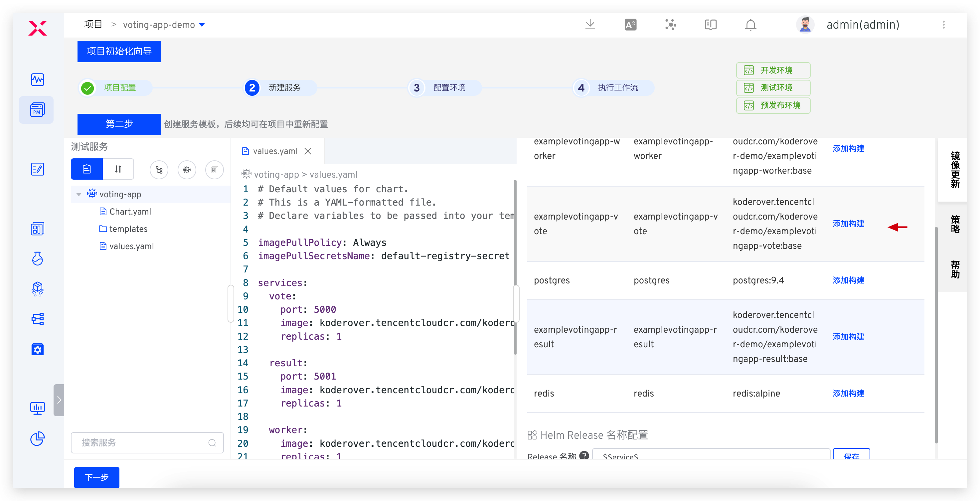The image size is (980, 501).
Task: Click 添加构建 for examplevotingapp-result
Action: point(848,337)
